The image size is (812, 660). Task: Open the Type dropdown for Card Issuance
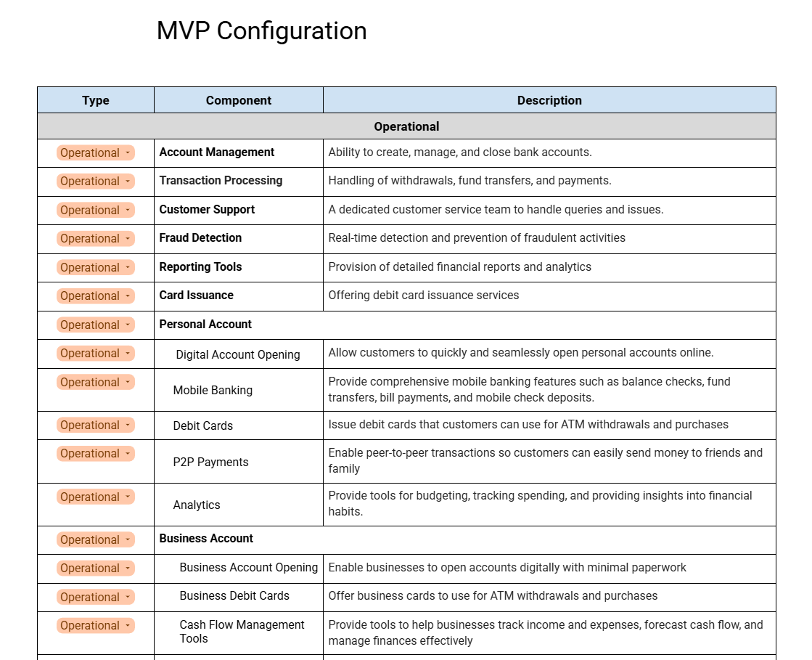coord(96,296)
